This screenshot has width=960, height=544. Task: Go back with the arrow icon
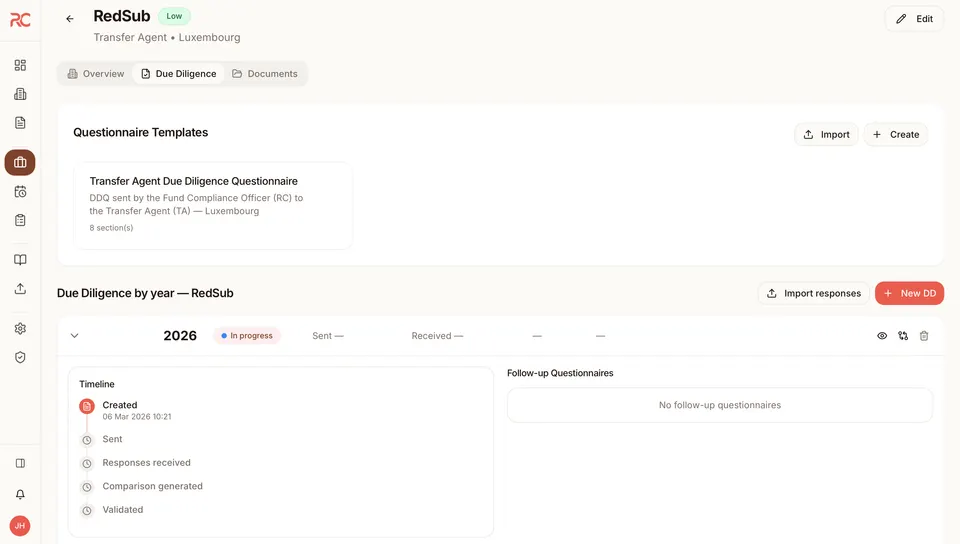point(70,19)
